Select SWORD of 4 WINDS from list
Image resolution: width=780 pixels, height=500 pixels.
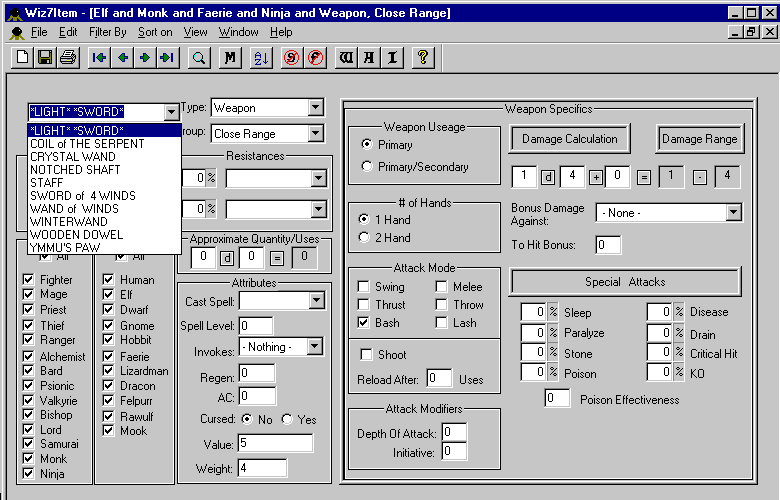pyautogui.click(x=104, y=196)
